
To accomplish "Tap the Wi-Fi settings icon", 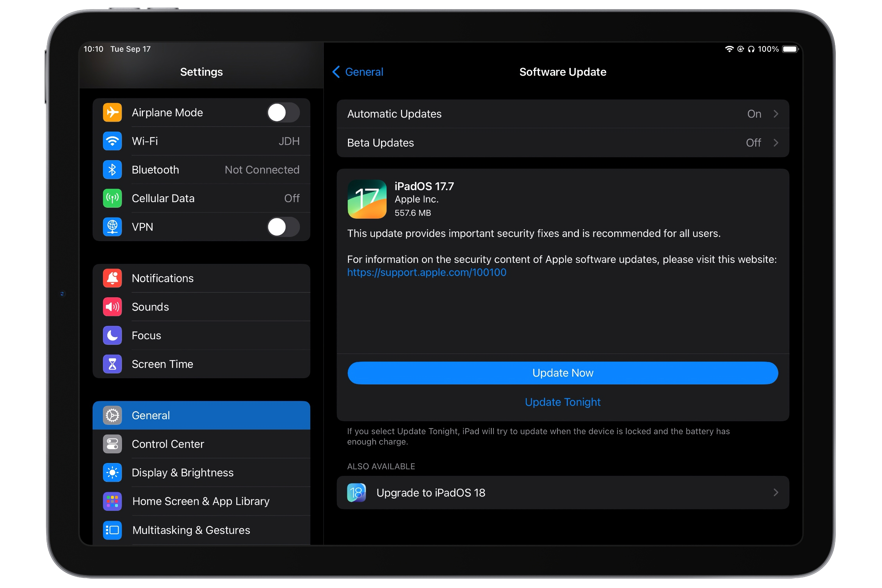I will [x=112, y=141].
